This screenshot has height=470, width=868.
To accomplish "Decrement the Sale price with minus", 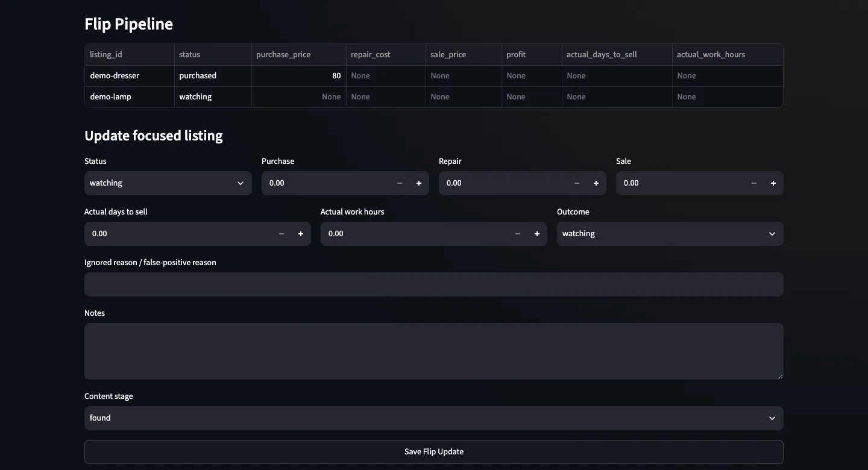I will click(754, 183).
